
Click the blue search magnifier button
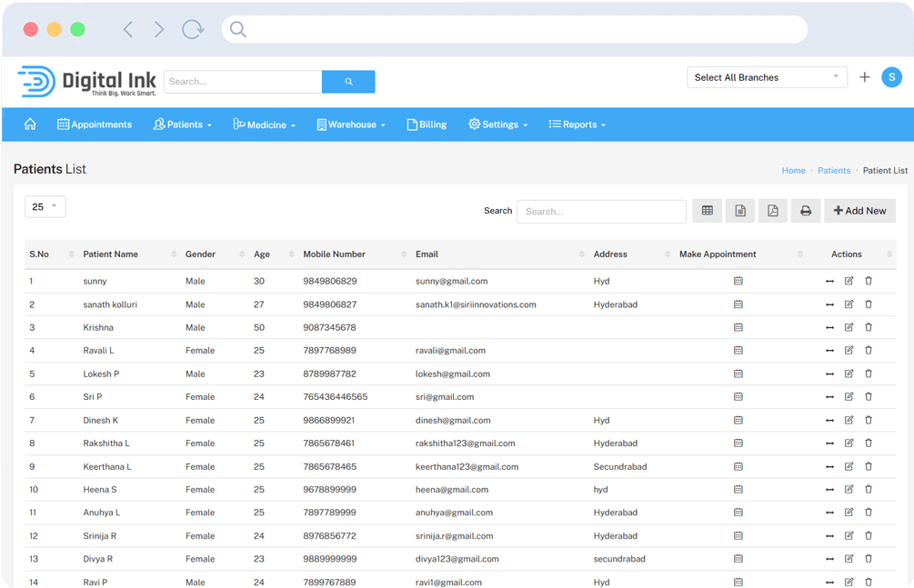[348, 82]
